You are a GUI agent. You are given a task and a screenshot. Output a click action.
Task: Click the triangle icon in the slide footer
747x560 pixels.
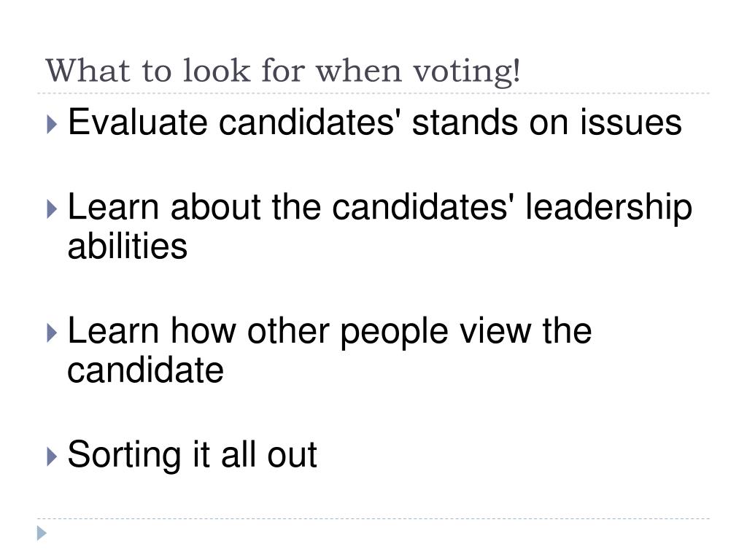pyautogui.click(x=42, y=533)
